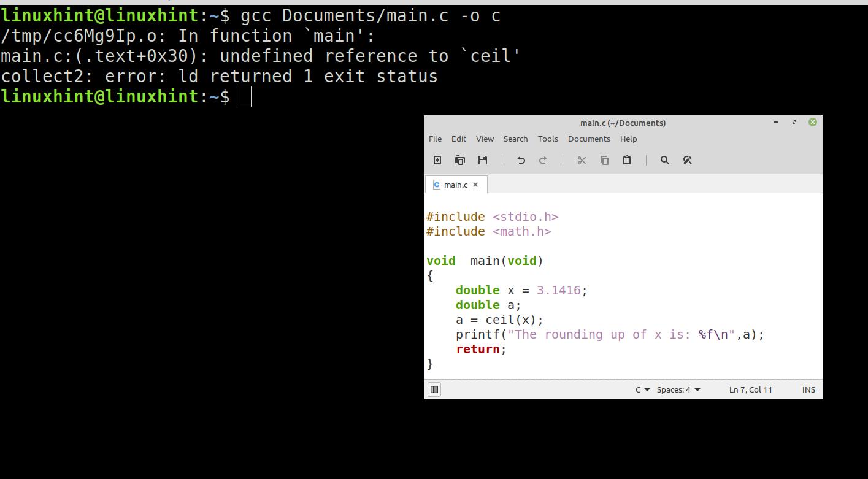The height and width of the screenshot is (479, 868).
Task: Click the '/tmp/cc6Mg9Ip.o' terminal line
Action: [188, 36]
